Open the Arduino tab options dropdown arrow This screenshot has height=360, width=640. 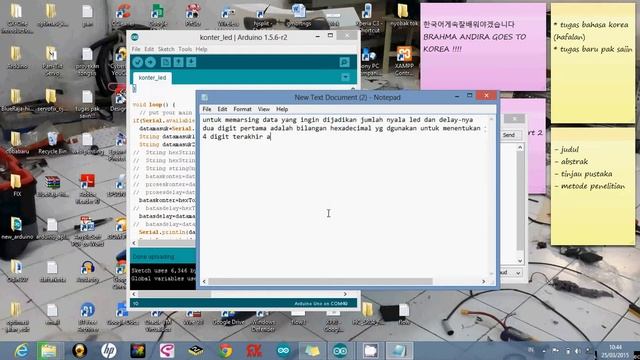345,77
